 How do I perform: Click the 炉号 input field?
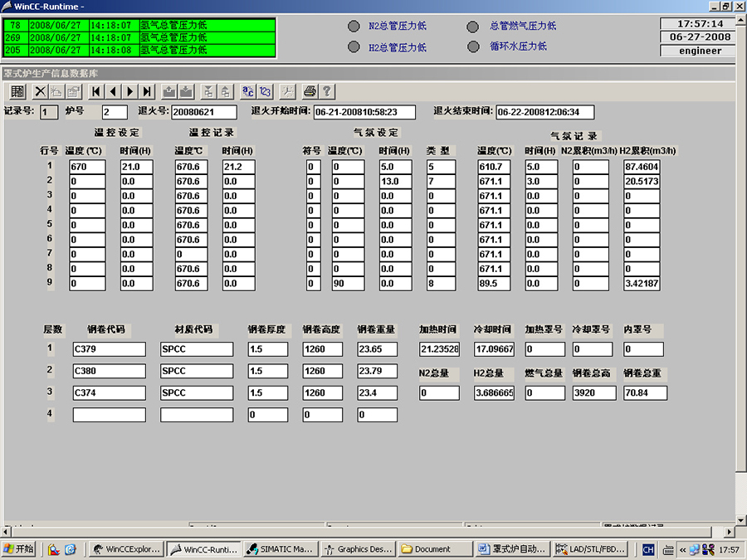(115, 112)
